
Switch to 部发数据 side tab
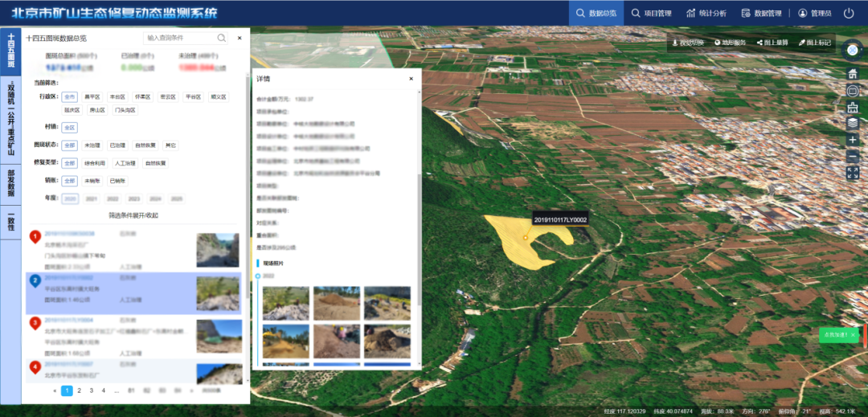[11, 183]
